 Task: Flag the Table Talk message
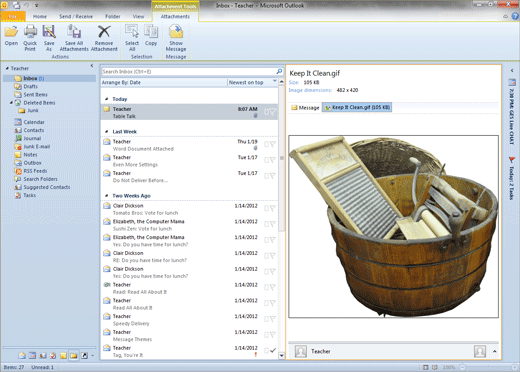click(x=272, y=112)
